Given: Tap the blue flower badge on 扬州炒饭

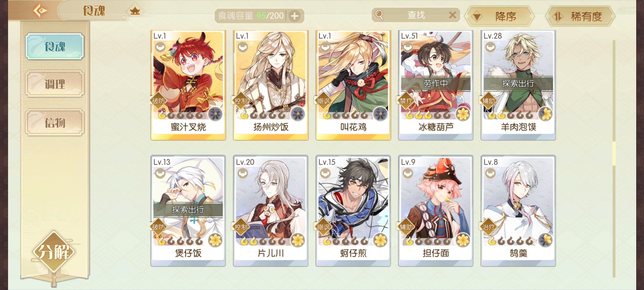Looking at the screenshot, I should tap(297, 114).
